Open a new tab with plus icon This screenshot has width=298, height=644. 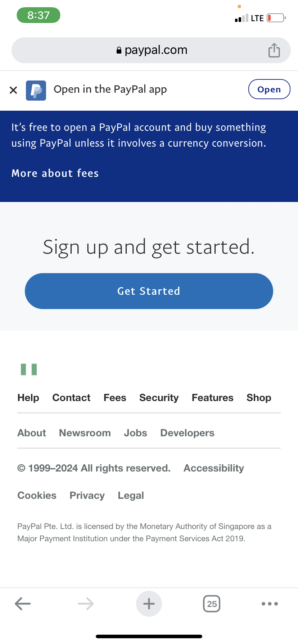pyautogui.click(x=149, y=604)
